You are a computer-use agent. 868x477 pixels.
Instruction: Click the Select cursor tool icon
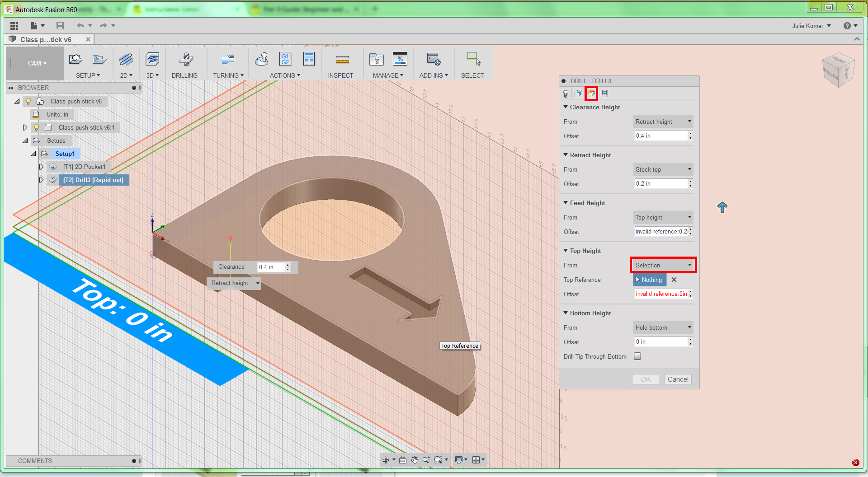473,59
